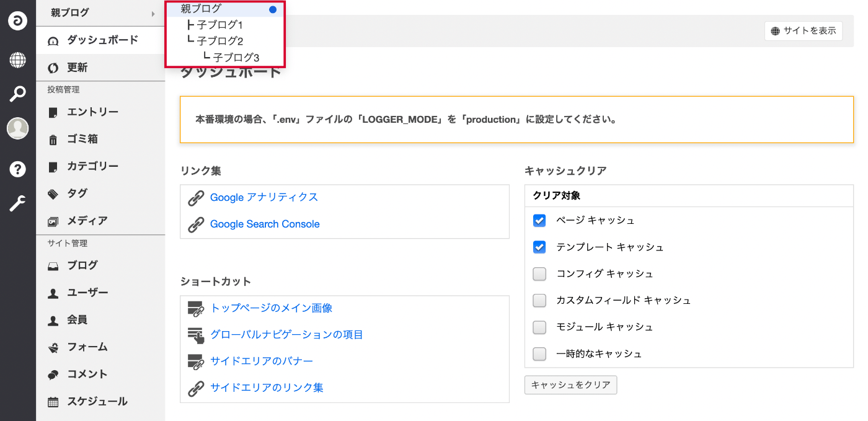Screen dimensions: 868x421
Task: Go to the カテゴリー menu item
Action: [x=92, y=166]
